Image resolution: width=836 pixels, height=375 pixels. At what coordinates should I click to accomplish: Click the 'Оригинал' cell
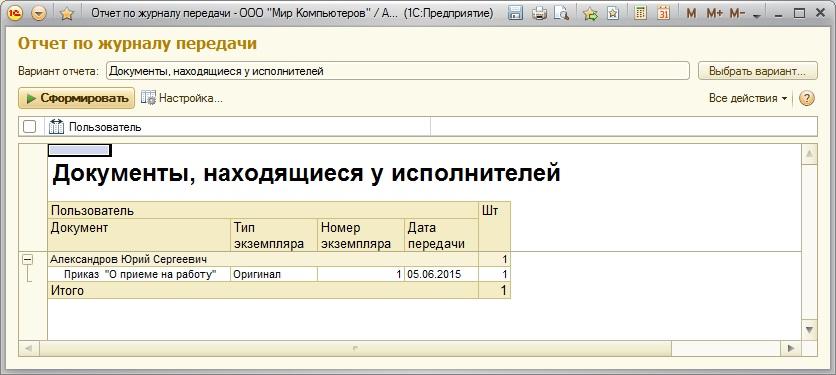[274, 275]
